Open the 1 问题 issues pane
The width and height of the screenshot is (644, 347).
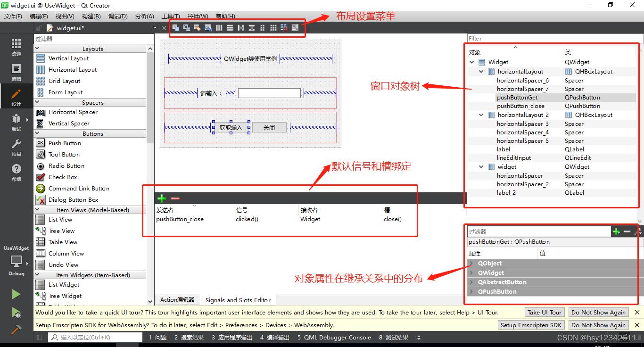(x=157, y=338)
